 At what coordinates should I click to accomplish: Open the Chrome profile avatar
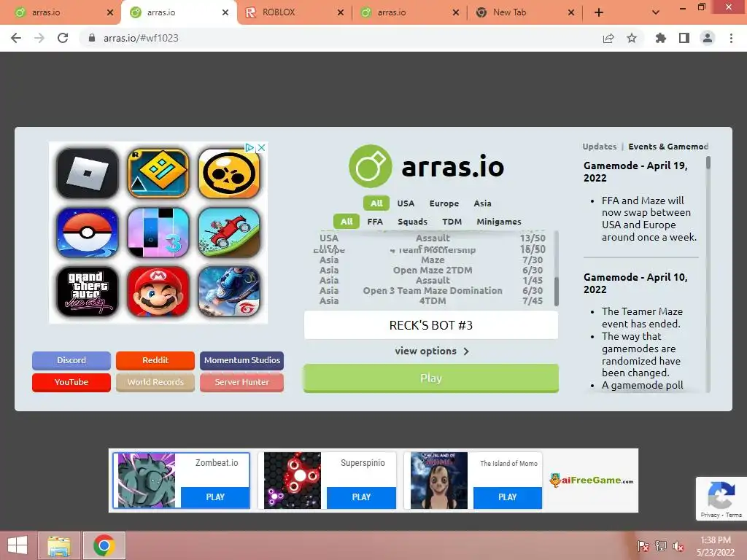[x=708, y=38]
